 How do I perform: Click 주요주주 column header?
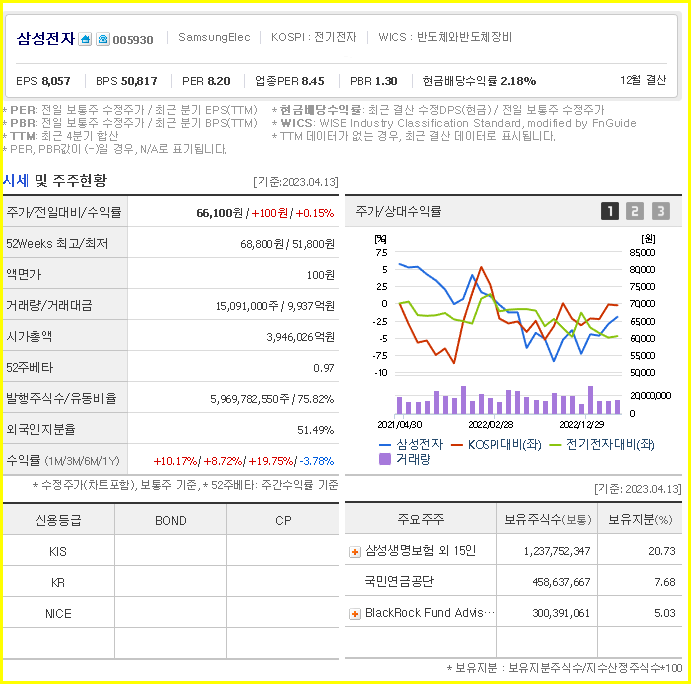[x=421, y=519]
